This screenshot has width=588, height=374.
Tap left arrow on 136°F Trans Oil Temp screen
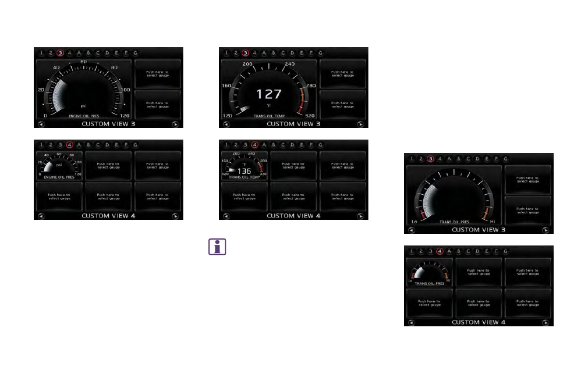coord(226,216)
